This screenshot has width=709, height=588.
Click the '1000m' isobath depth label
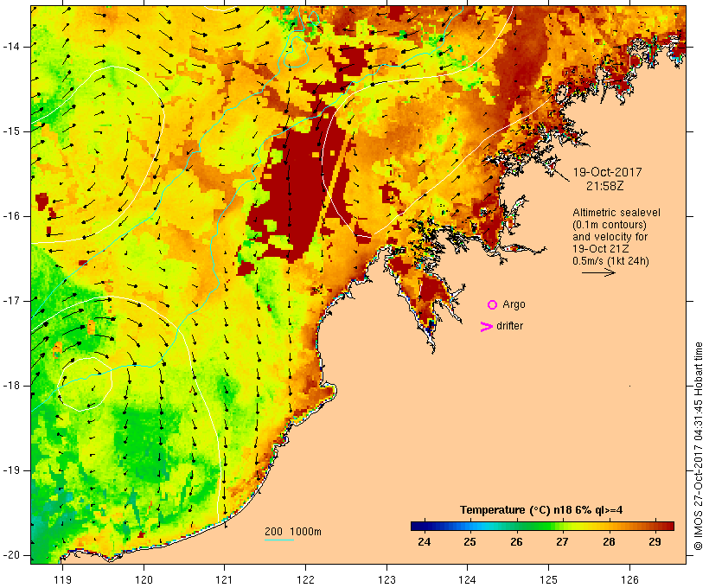point(305,532)
